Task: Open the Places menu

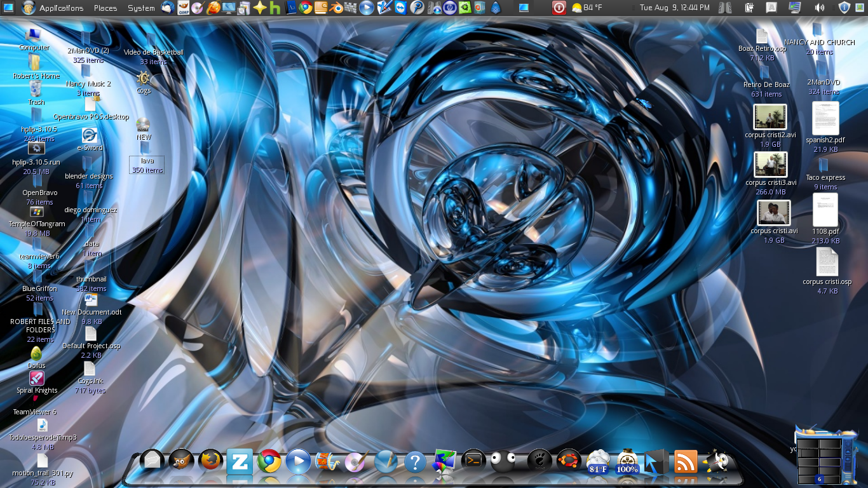Action: [x=105, y=8]
